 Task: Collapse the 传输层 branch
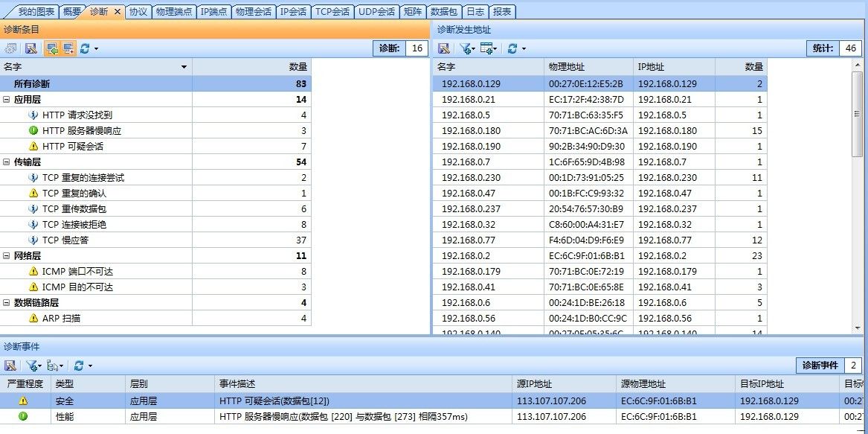pyautogui.click(x=7, y=162)
